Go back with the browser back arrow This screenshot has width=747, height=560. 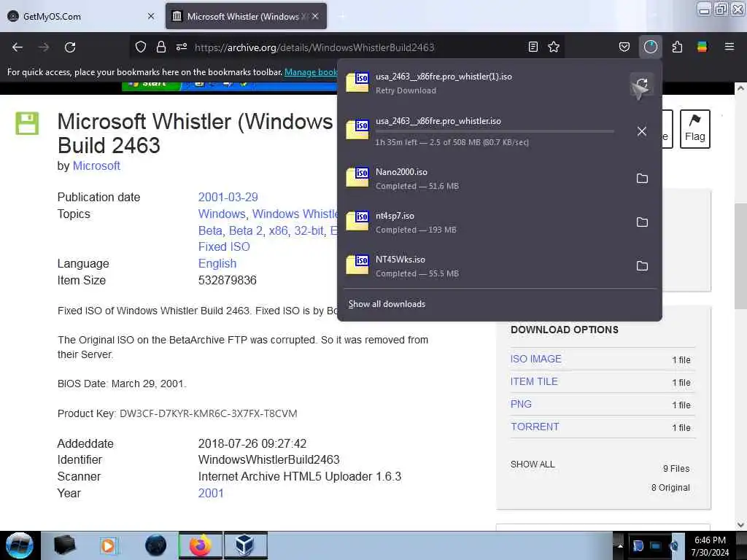(x=18, y=47)
